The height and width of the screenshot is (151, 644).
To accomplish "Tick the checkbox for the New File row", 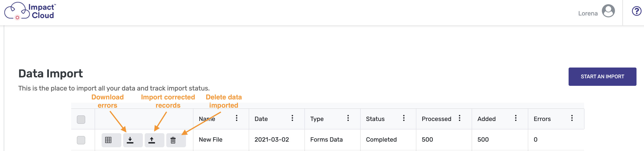I will coord(81,140).
